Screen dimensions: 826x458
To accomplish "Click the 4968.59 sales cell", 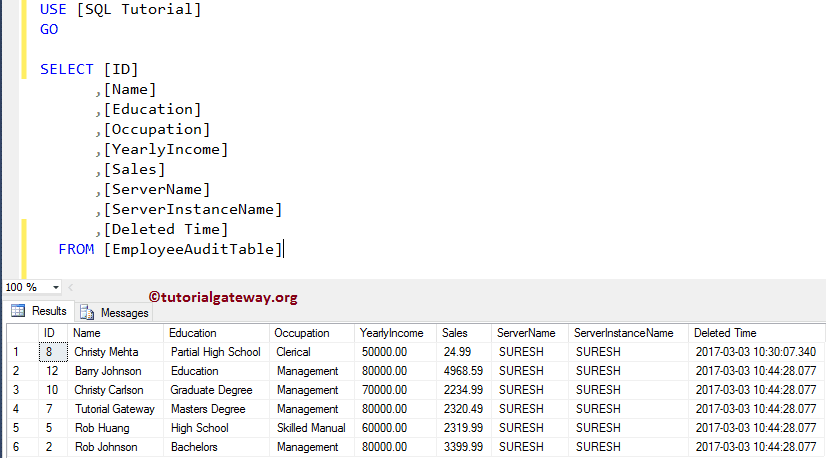I will 464,371.
